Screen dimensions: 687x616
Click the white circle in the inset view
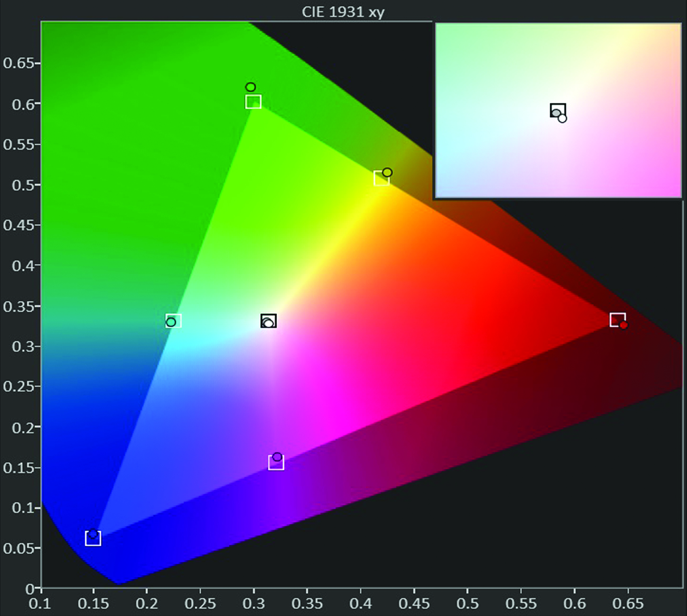563,119
